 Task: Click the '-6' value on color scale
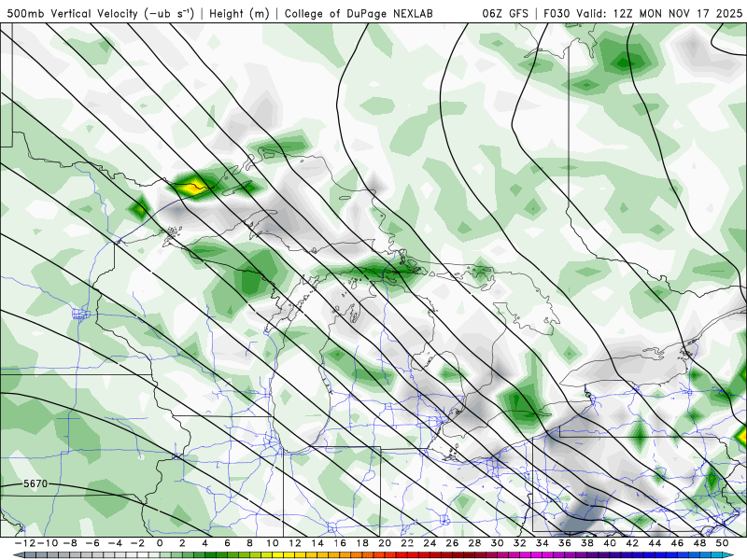tap(92, 543)
